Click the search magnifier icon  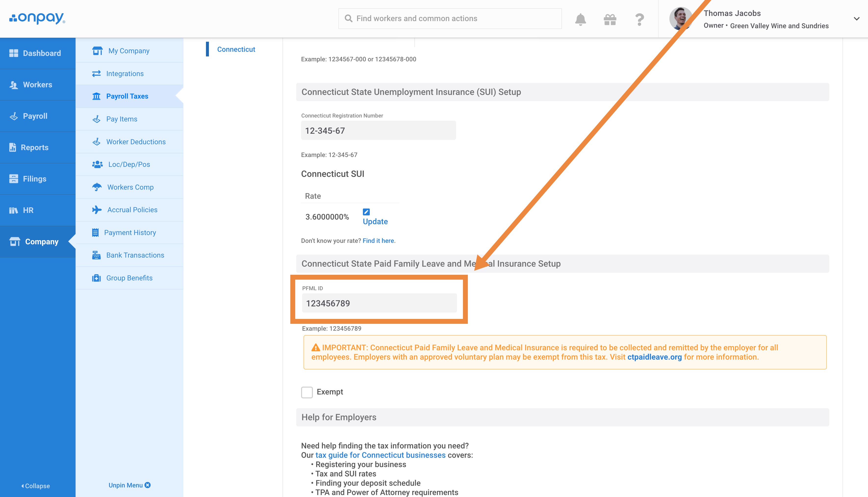pyautogui.click(x=348, y=18)
